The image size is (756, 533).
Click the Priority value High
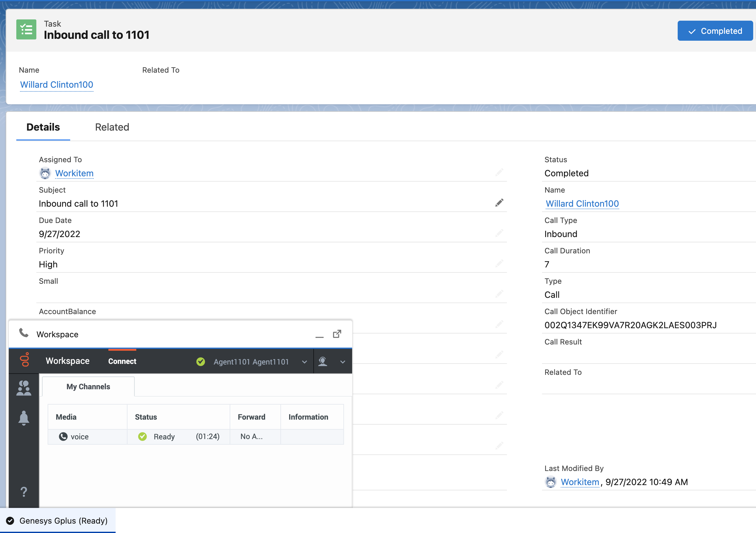coord(48,264)
